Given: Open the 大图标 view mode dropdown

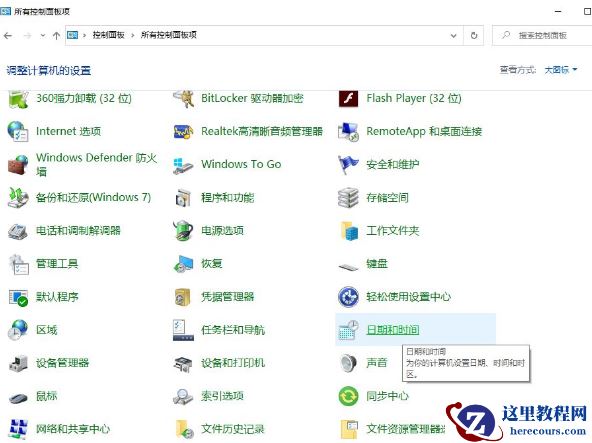Looking at the screenshot, I should pos(561,70).
